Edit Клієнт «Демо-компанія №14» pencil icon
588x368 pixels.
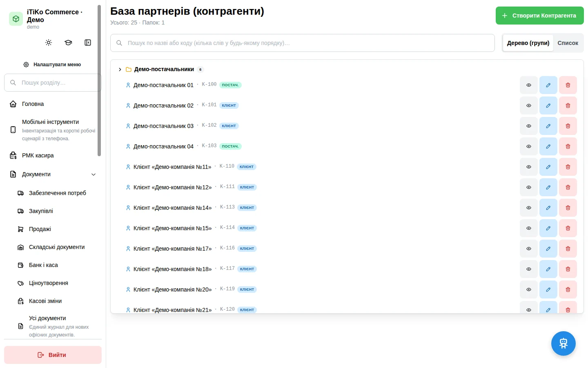coord(548,208)
